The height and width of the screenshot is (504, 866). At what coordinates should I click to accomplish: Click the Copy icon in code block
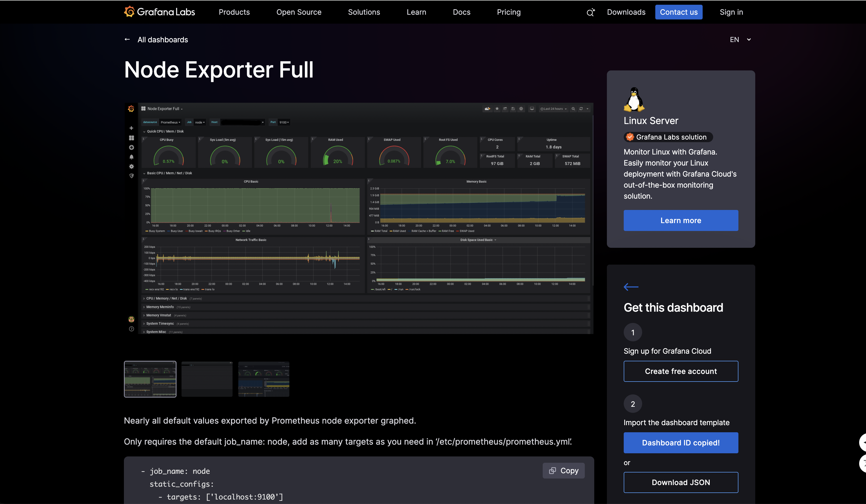pos(552,471)
